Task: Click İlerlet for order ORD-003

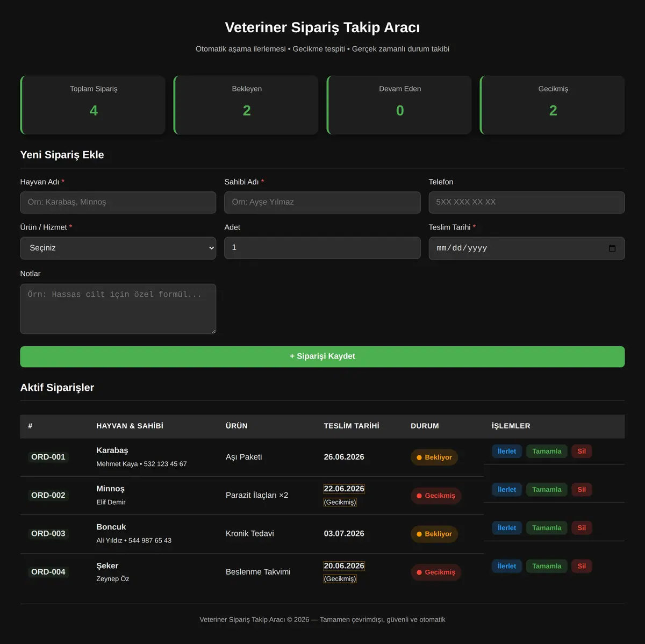Action: [x=507, y=528]
